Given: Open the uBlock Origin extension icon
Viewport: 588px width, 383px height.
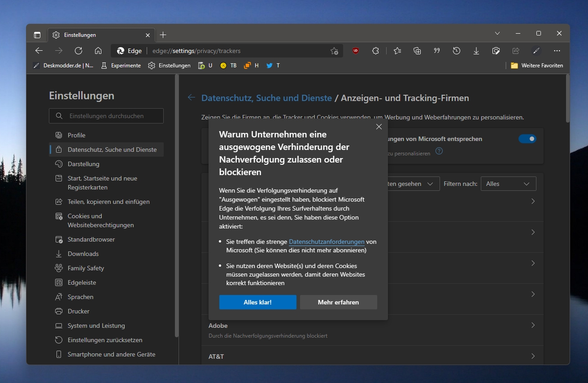Looking at the screenshot, I should (x=356, y=51).
